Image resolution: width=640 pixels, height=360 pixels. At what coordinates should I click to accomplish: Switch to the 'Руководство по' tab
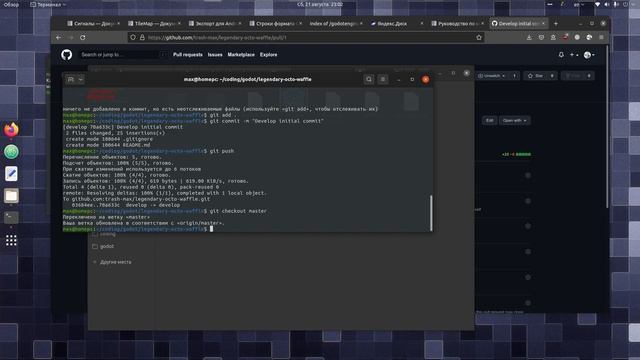[x=458, y=24]
